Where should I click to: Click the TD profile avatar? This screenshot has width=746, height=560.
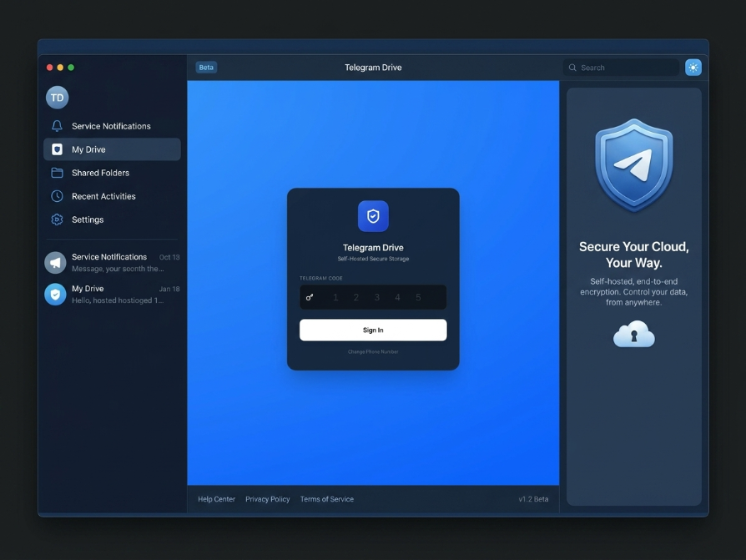pyautogui.click(x=57, y=98)
